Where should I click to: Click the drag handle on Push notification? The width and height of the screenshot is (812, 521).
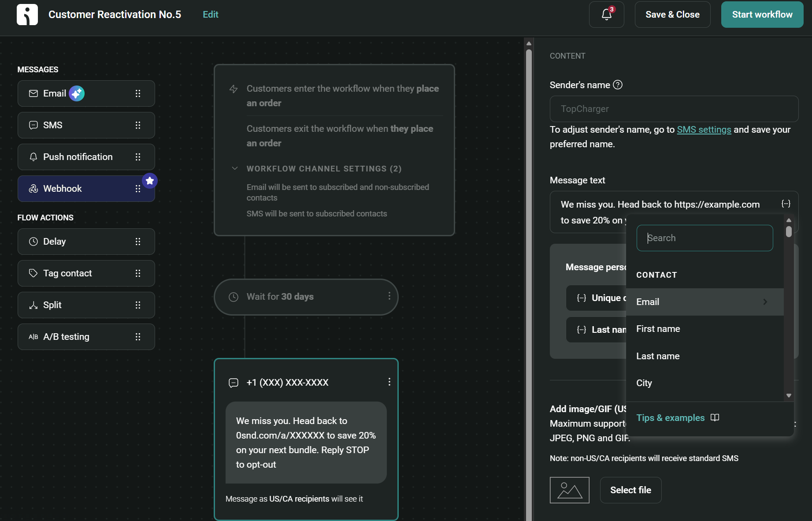pos(138,157)
